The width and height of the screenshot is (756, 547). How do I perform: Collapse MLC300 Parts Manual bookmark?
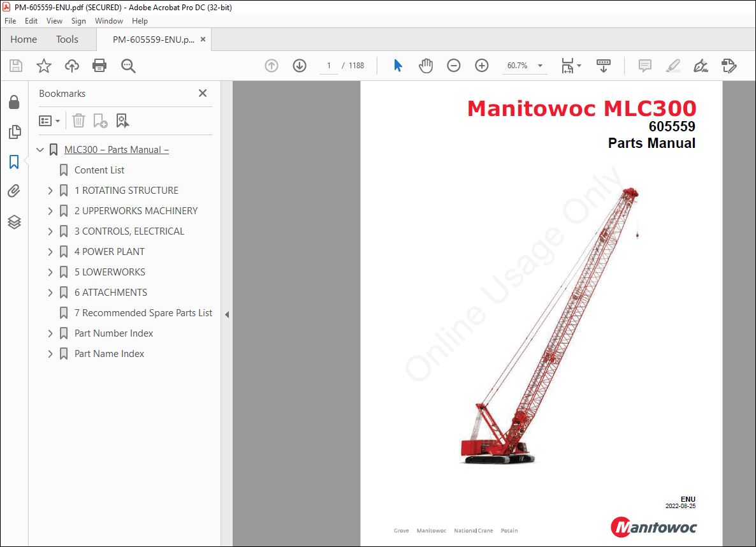pyautogui.click(x=40, y=150)
